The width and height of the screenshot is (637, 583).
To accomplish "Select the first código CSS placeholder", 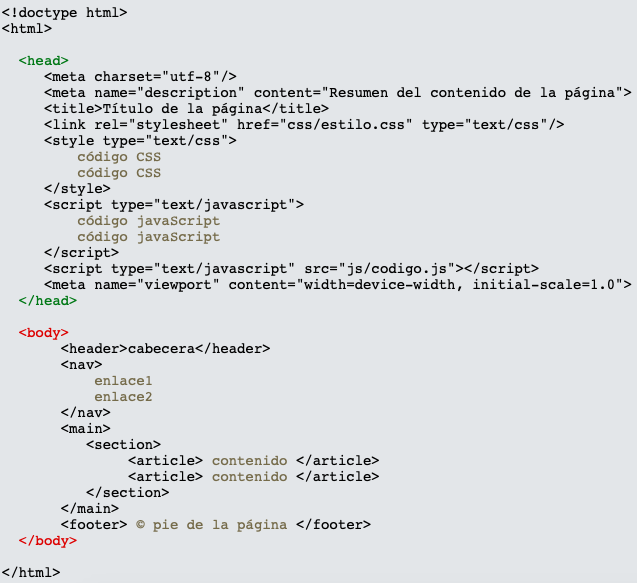I will pyautogui.click(x=119, y=157).
